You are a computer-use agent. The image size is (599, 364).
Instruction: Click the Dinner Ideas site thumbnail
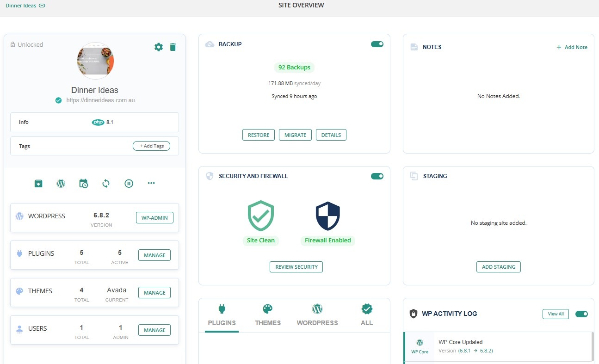pos(95,61)
